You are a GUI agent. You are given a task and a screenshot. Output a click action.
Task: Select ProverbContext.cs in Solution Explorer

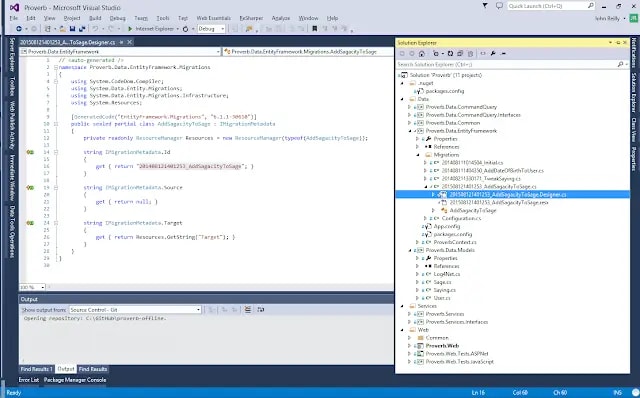pos(455,242)
